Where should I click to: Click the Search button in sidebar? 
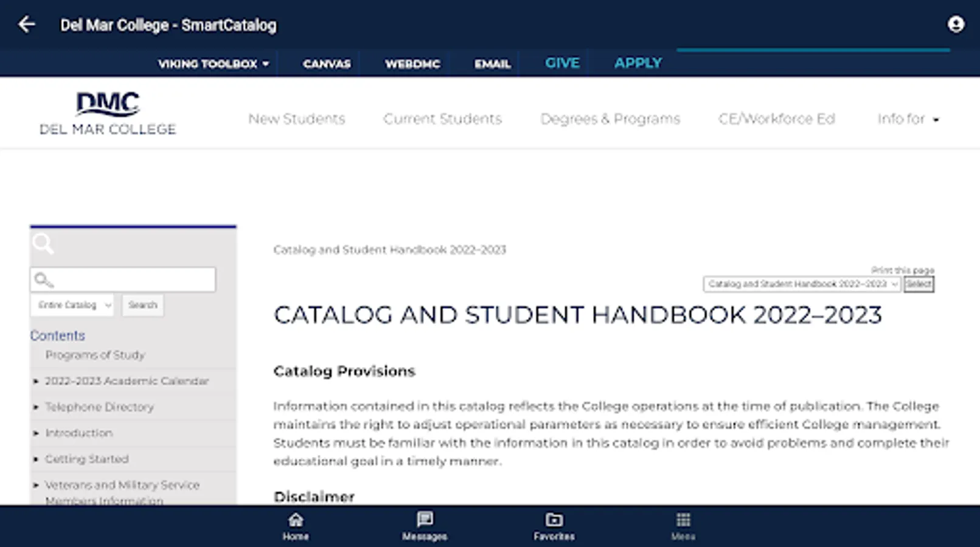[143, 305]
